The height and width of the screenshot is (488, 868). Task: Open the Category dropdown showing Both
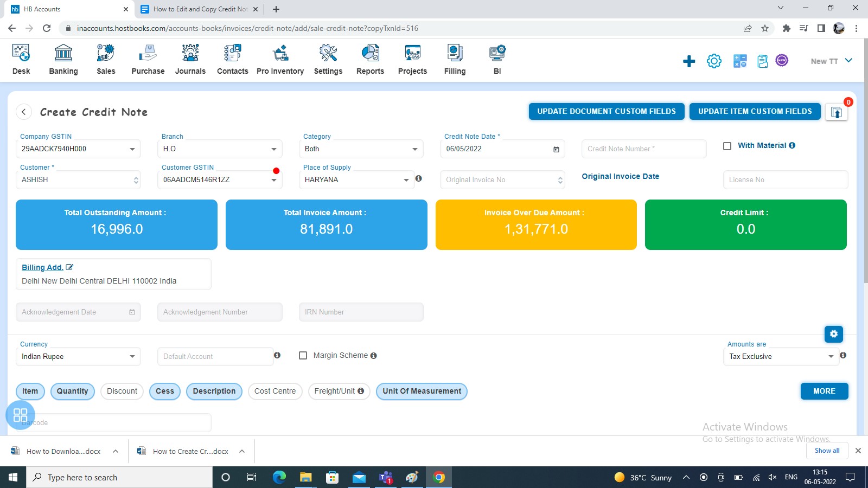(x=361, y=149)
